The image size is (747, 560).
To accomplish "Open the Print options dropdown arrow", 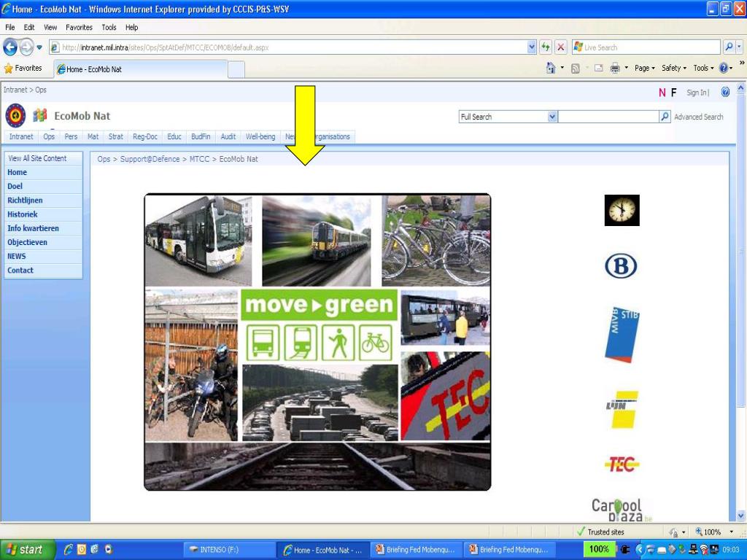I will click(626, 68).
